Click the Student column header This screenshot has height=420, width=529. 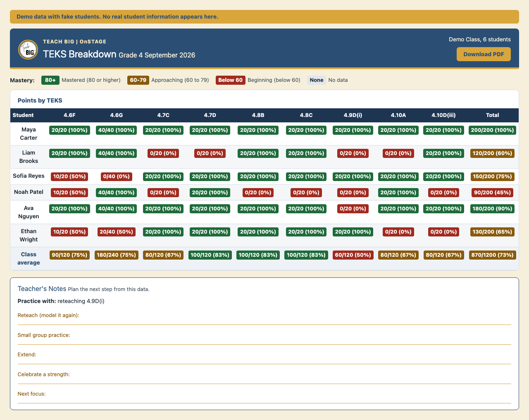(x=23, y=115)
